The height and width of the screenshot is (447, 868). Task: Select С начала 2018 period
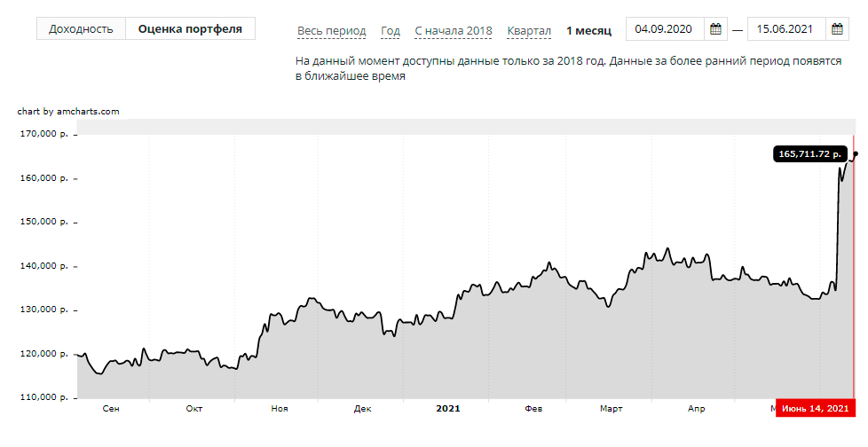pos(454,31)
